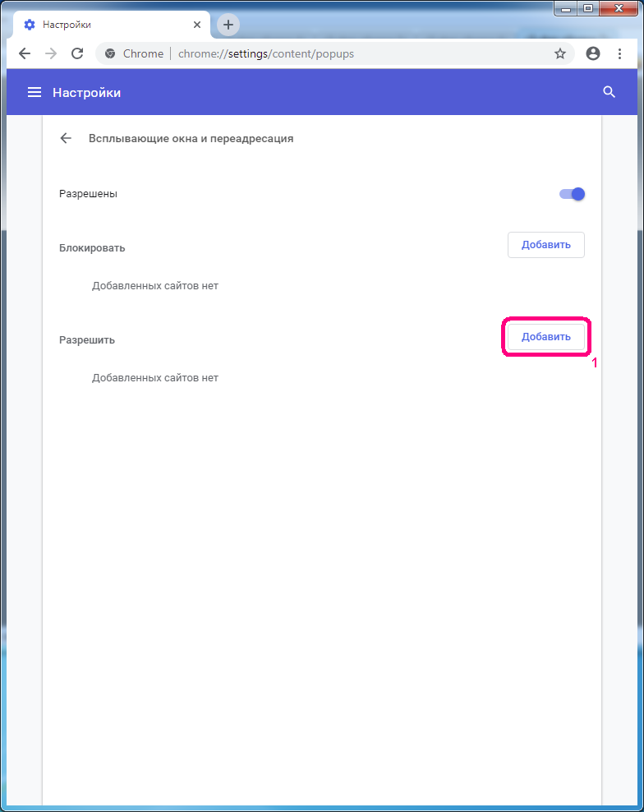Click Добавленных сайтов нет under Разрешить
The width and height of the screenshot is (644, 812).
pos(155,378)
